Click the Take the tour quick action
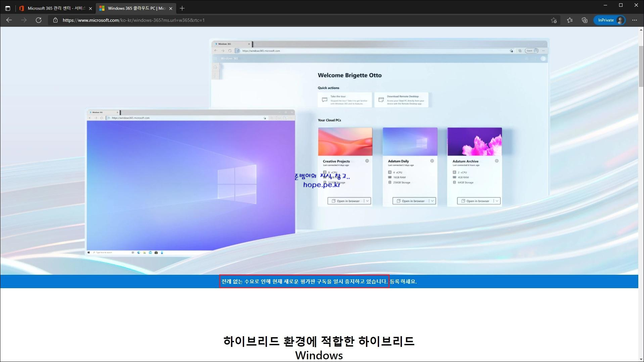Viewport: 644px width, 362px height. [x=345, y=100]
